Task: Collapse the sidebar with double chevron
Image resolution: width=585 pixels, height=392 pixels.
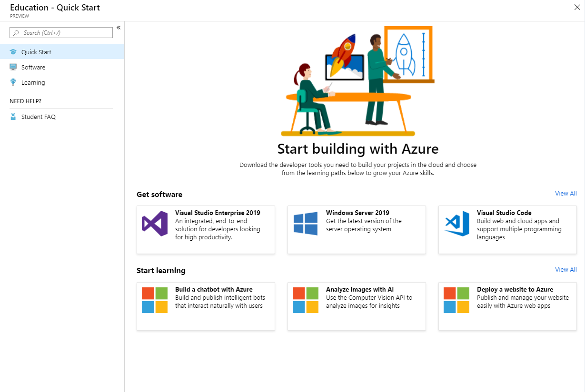Action: [x=119, y=28]
